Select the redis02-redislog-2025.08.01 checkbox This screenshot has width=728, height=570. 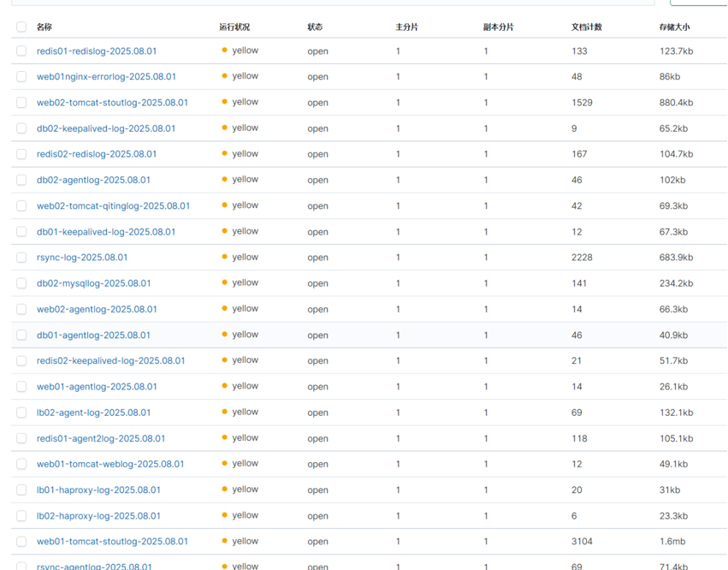[x=21, y=154]
